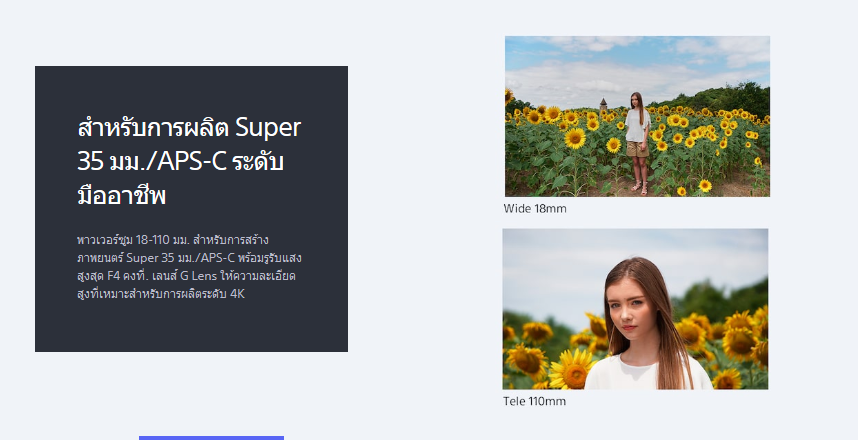Click the '35 มม./APS-C ระดับ' heading line
This screenshot has height=440, width=858.
pos(185,161)
